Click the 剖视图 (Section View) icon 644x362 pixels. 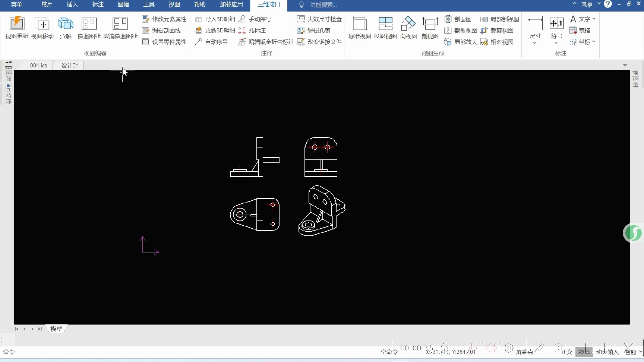point(430,28)
